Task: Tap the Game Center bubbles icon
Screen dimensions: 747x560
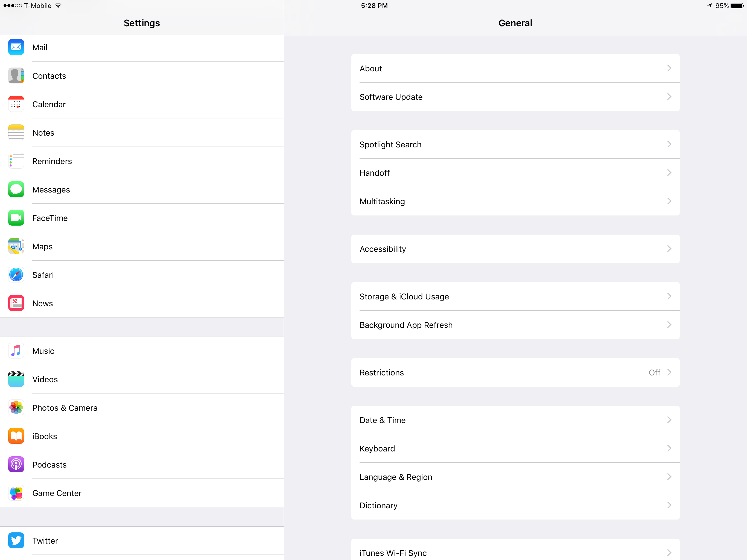Action: [16, 493]
